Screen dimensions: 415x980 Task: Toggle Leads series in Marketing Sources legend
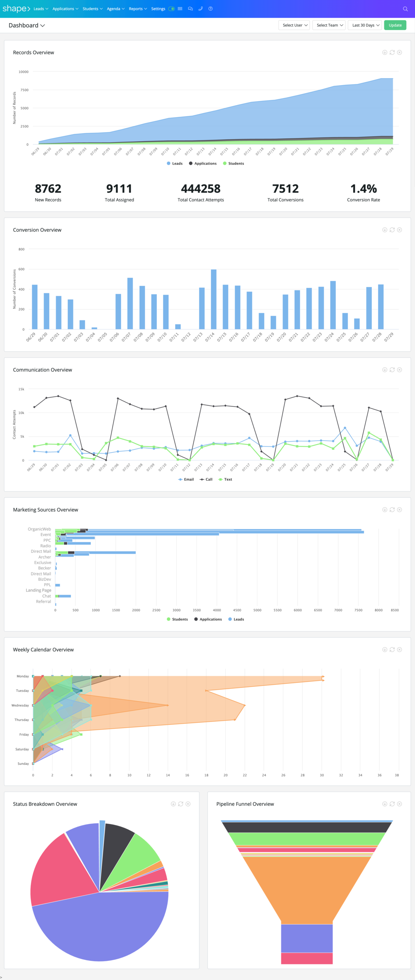click(236, 619)
